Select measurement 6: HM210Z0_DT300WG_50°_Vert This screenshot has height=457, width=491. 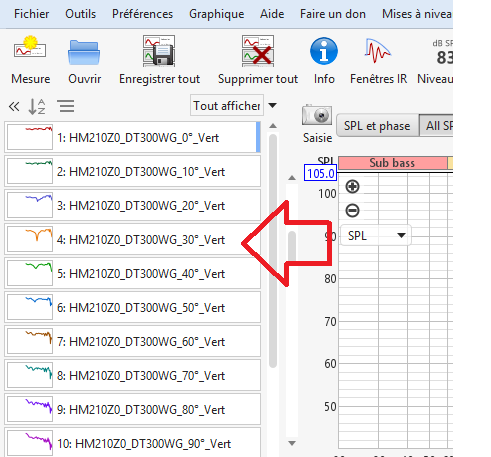pyautogui.click(x=132, y=308)
